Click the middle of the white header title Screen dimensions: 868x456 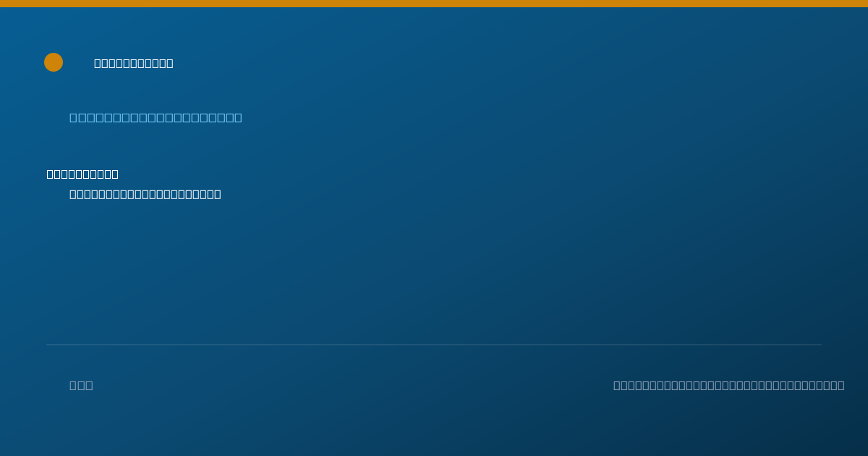point(134,63)
